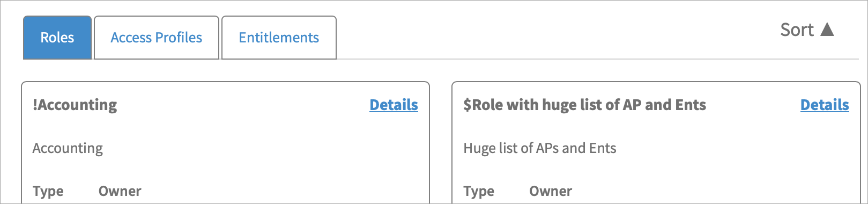The height and width of the screenshot is (204, 868).
Task: Select the Entitlements tab
Action: pyautogui.click(x=279, y=38)
